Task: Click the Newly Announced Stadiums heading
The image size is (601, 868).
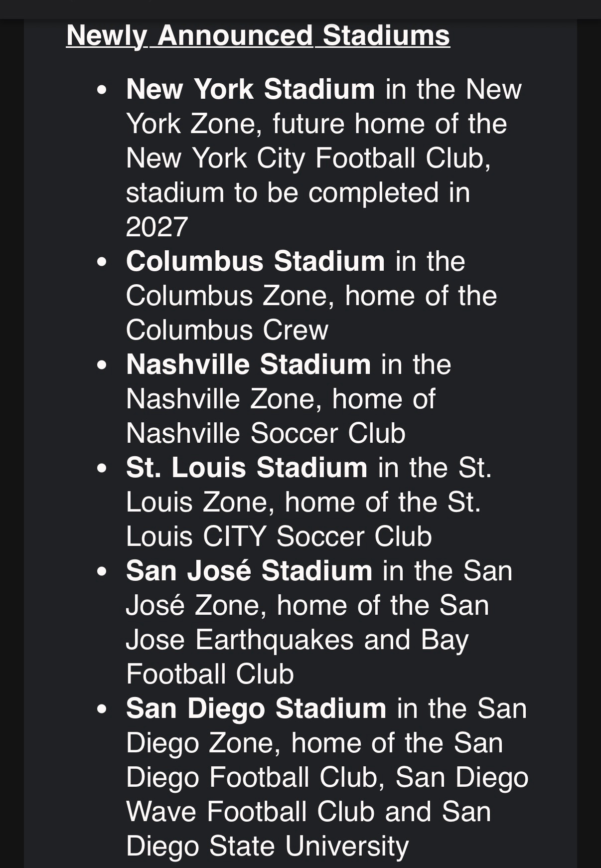Action: [258, 35]
